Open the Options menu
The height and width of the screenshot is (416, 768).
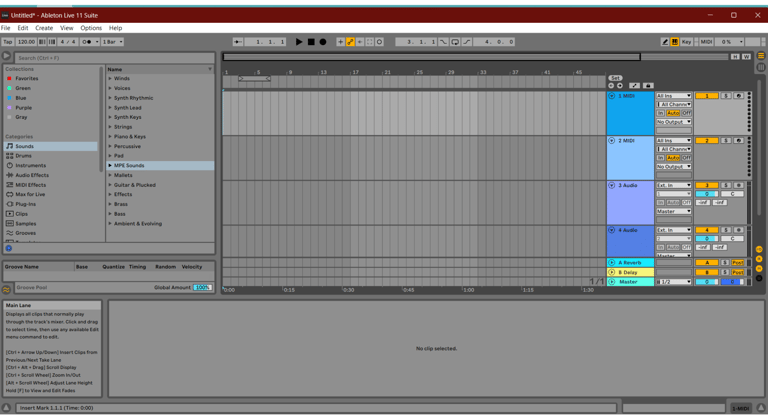91,28
